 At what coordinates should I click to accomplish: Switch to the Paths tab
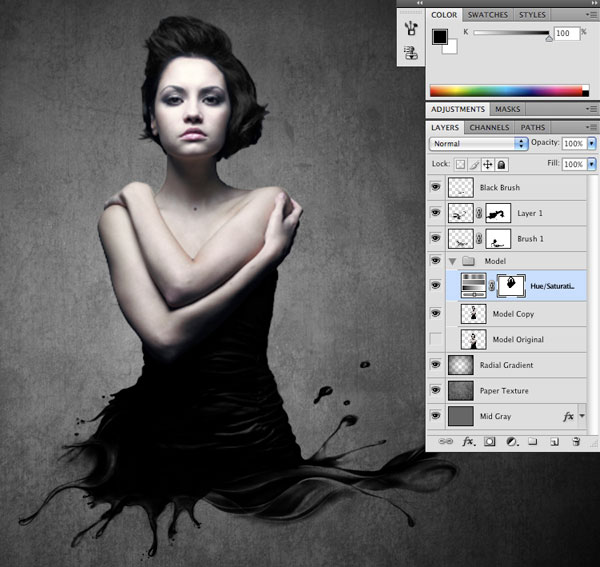pos(532,127)
